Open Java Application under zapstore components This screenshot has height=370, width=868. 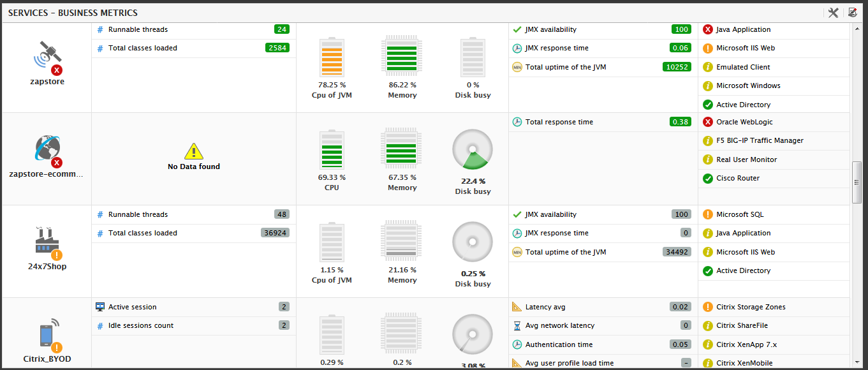(x=743, y=29)
